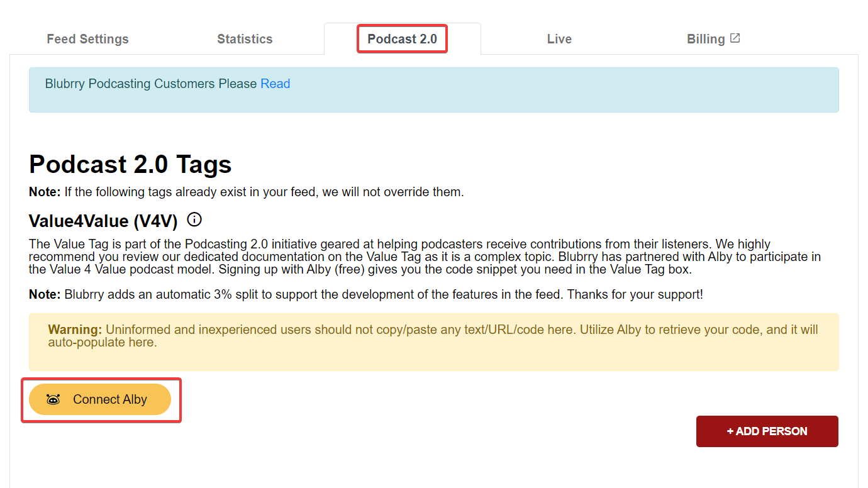
Task: Select the Podcast 2.0 tab
Action: click(402, 39)
